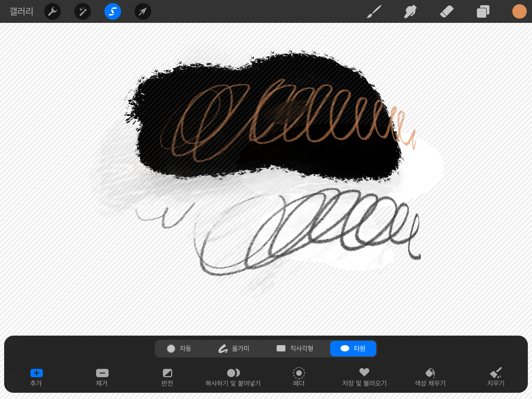Enable 추가 add-to-selection mode
This screenshot has width=532, height=399.
coord(36,377)
